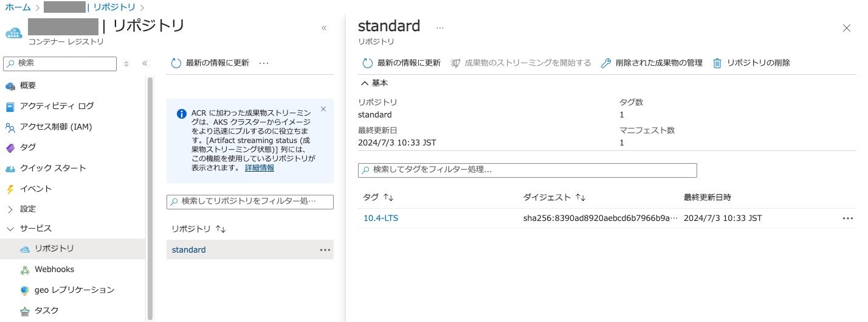Refresh the repository list pane
The width and height of the screenshot is (868, 322).
[210, 63]
